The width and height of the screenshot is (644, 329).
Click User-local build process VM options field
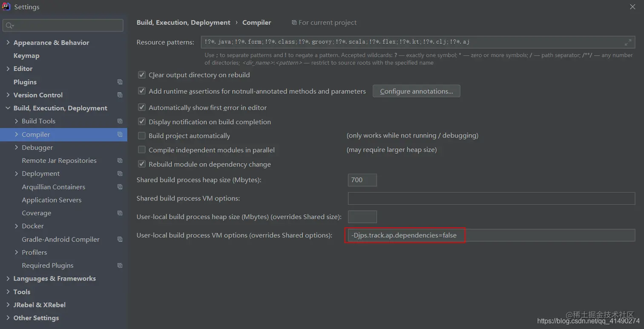[492, 235]
